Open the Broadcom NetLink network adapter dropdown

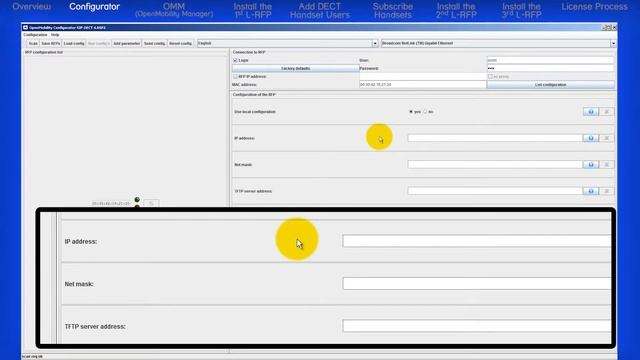pos(613,43)
